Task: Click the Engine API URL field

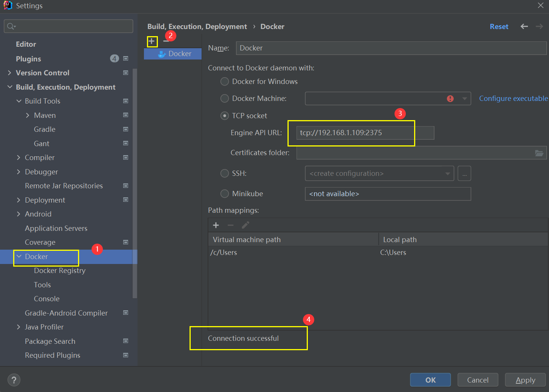Action: (x=365, y=133)
